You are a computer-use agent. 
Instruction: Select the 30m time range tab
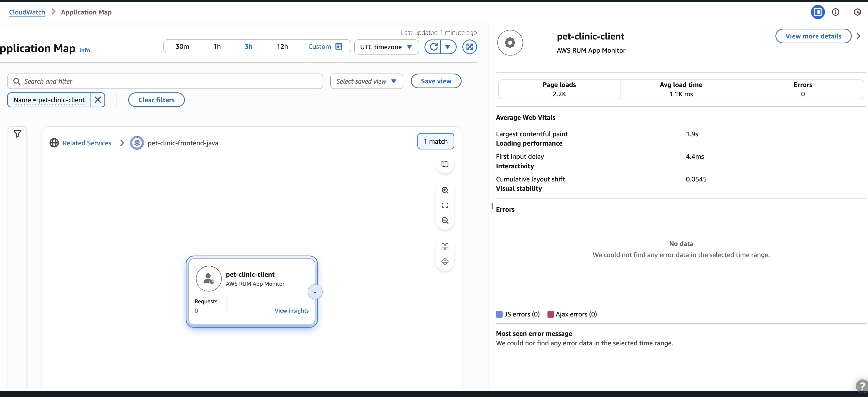(182, 46)
